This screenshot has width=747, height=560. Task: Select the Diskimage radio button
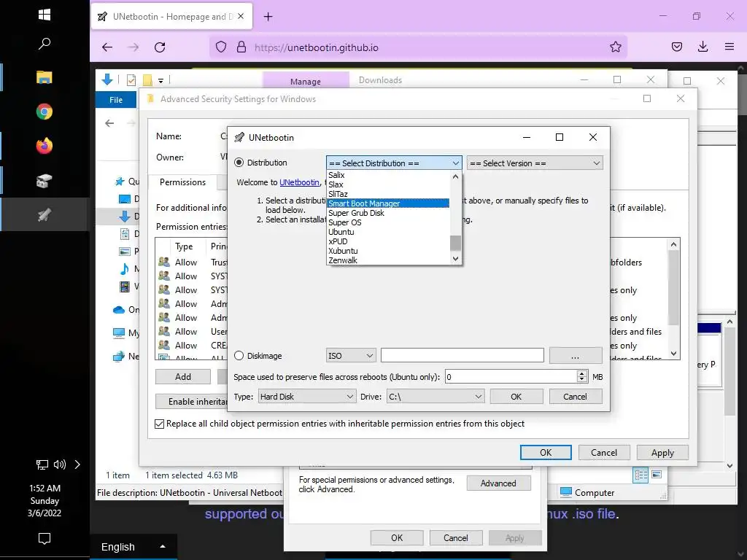(x=239, y=356)
